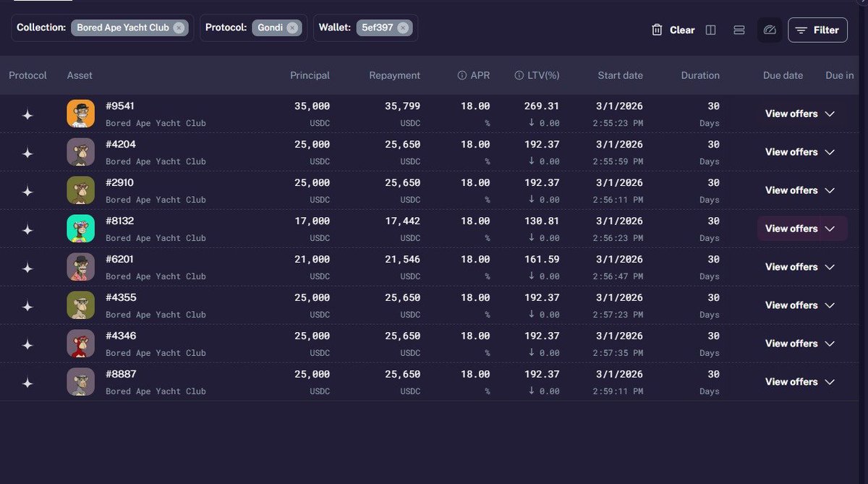Open the ape #4204 thumbnail
Image resolution: width=868 pixels, height=484 pixels.
[81, 152]
